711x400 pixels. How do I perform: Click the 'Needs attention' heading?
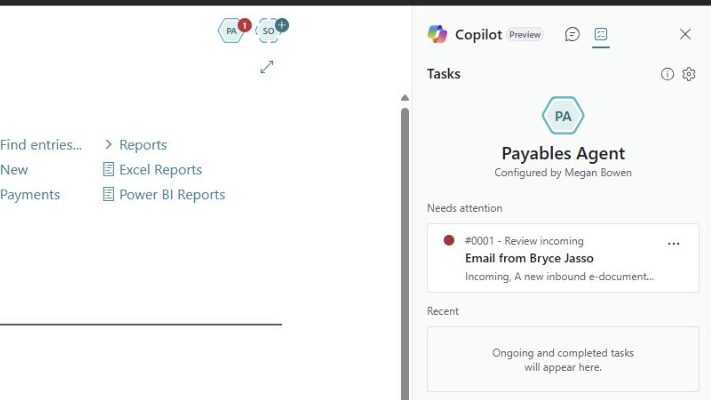click(x=464, y=208)
